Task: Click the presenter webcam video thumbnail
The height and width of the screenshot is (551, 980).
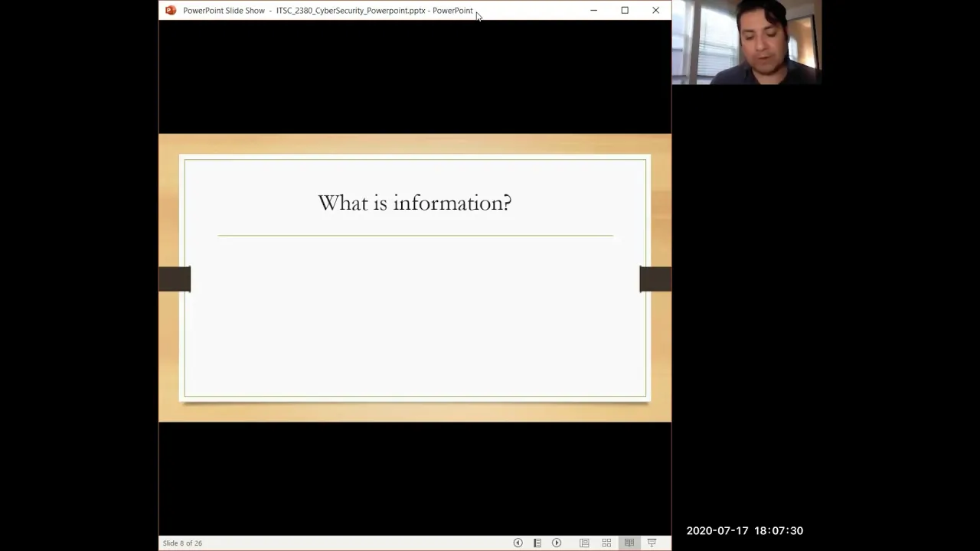Action: [x=746, y=42]
